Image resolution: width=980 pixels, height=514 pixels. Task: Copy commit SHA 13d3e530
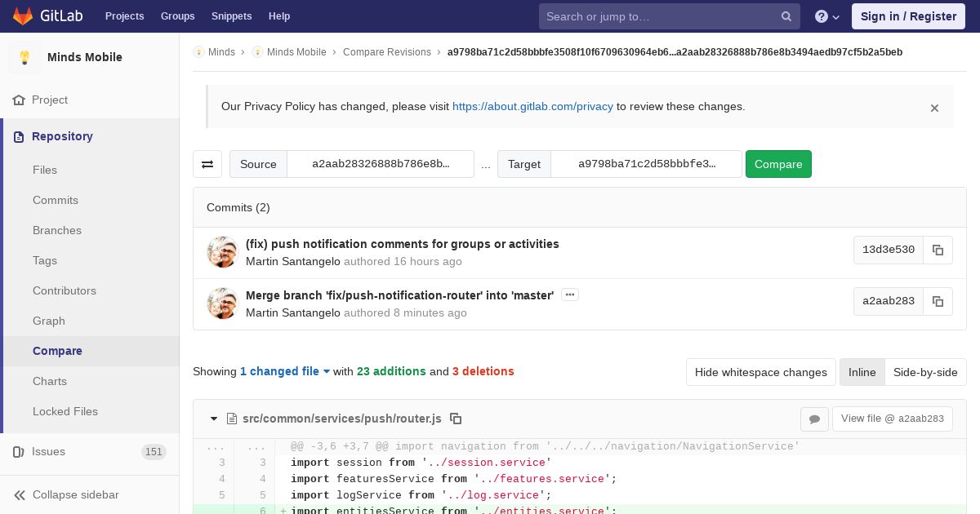tap(938, 250)
